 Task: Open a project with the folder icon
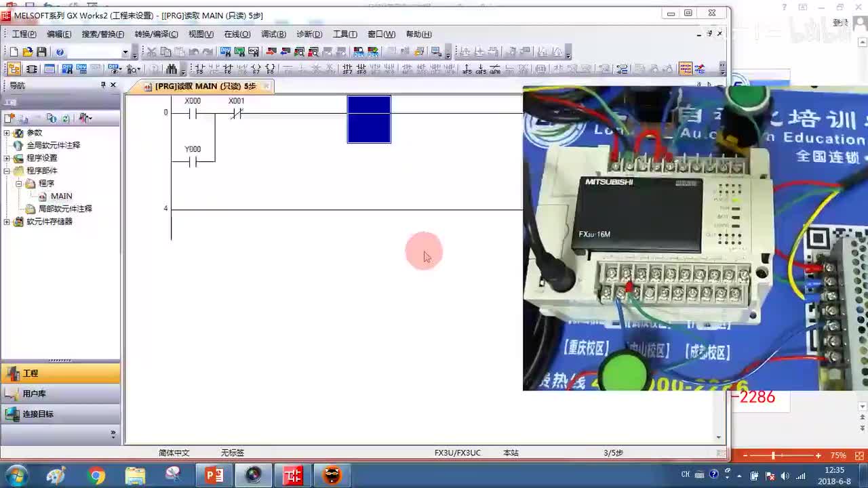pos(28,52)
